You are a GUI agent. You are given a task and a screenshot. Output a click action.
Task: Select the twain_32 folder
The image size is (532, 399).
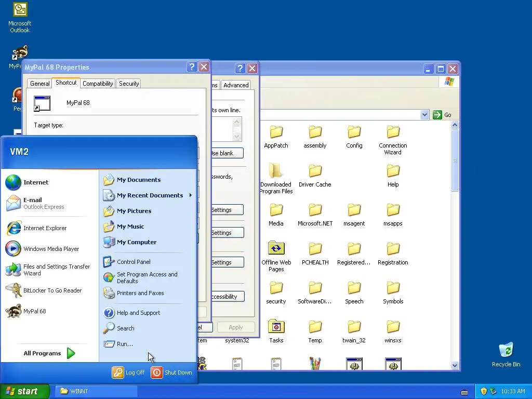[354, 332]
